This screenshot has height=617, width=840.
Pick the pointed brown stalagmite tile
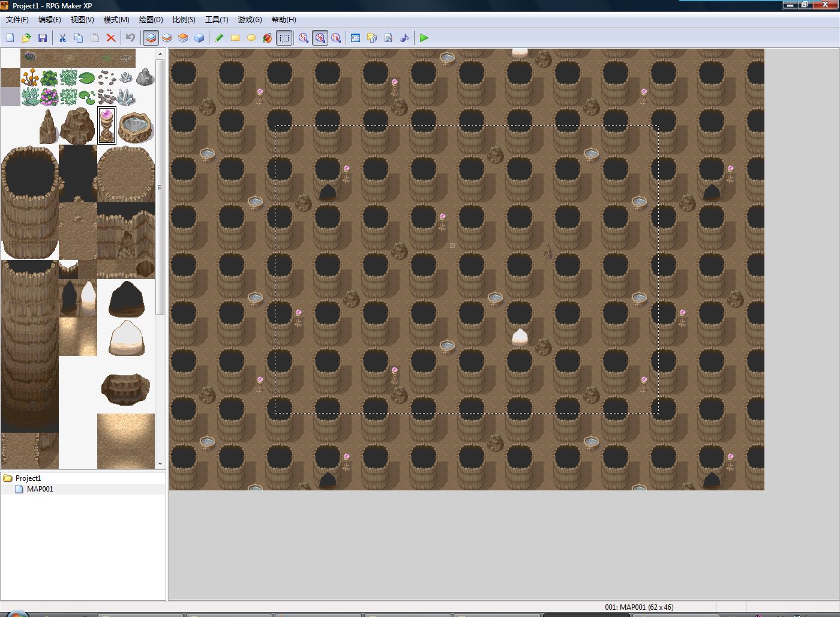pos(48,126)
